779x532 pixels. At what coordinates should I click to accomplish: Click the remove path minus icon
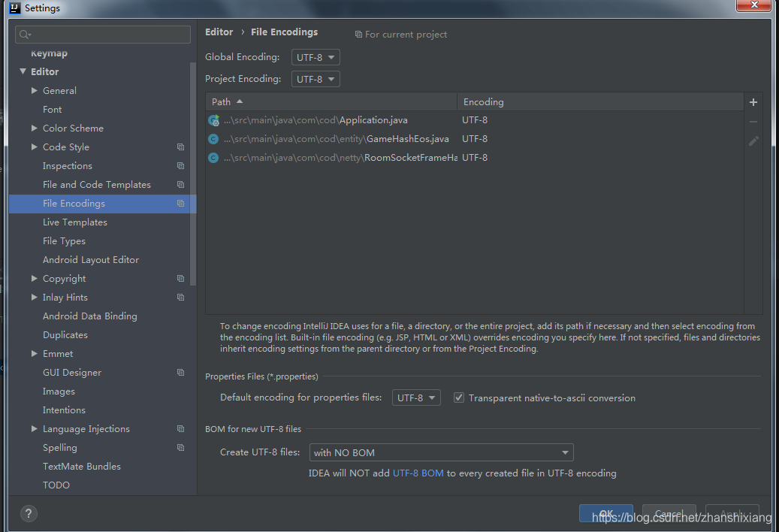tap(753, 122)
